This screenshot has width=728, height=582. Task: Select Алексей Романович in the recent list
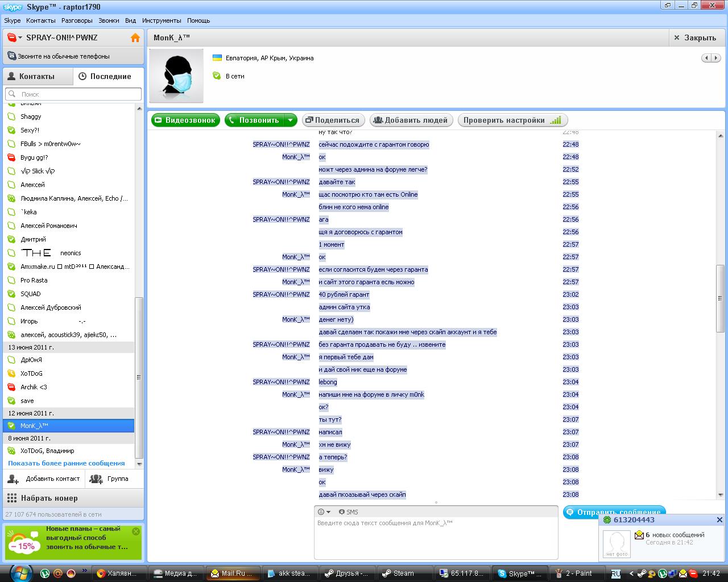click(x=69, y=226)
